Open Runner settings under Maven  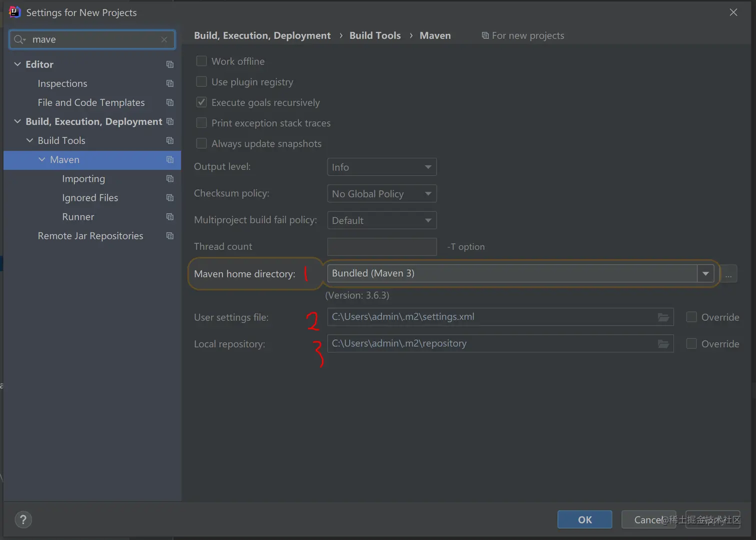point(78,216)
